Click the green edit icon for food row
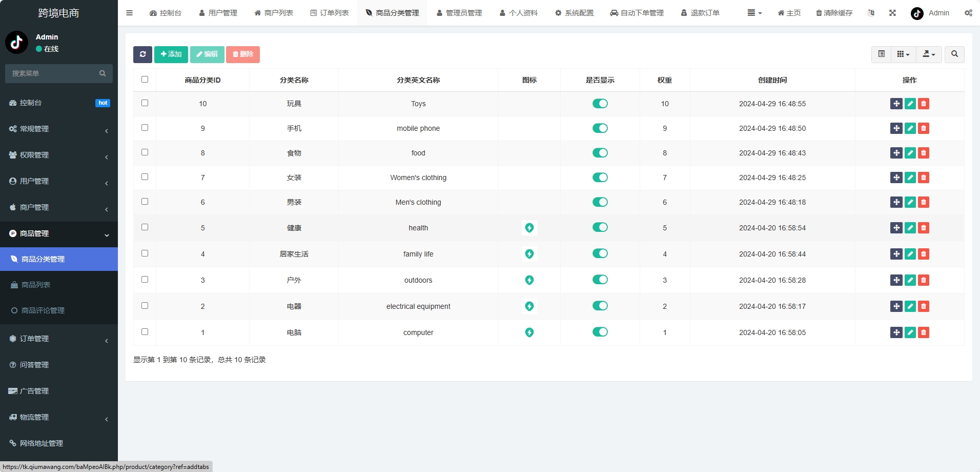The width and height of the screenshot is (980, 472). click(x=910, y=153)
